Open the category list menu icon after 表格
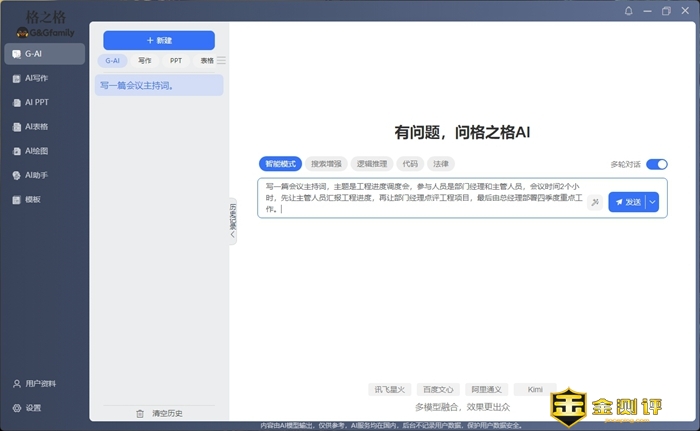 coord(222,60)
